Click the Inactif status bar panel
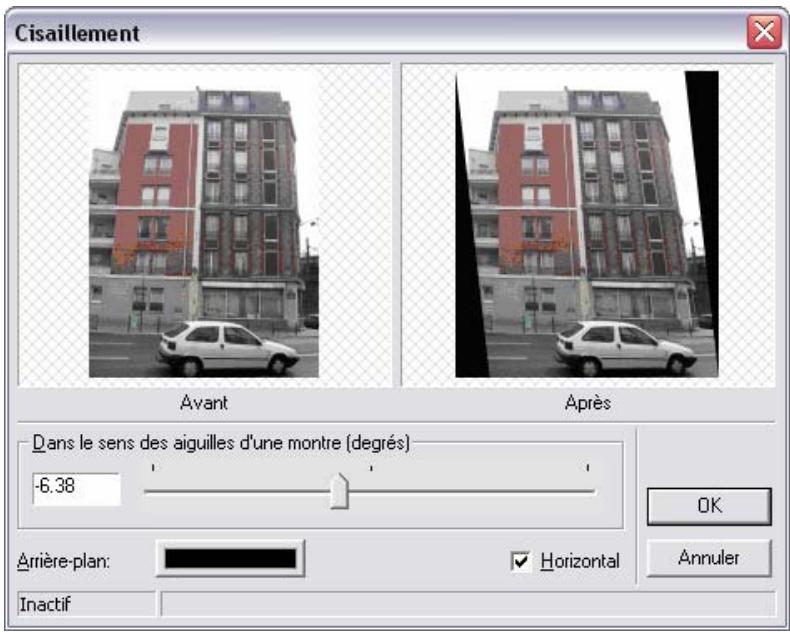 click(86, 604)
